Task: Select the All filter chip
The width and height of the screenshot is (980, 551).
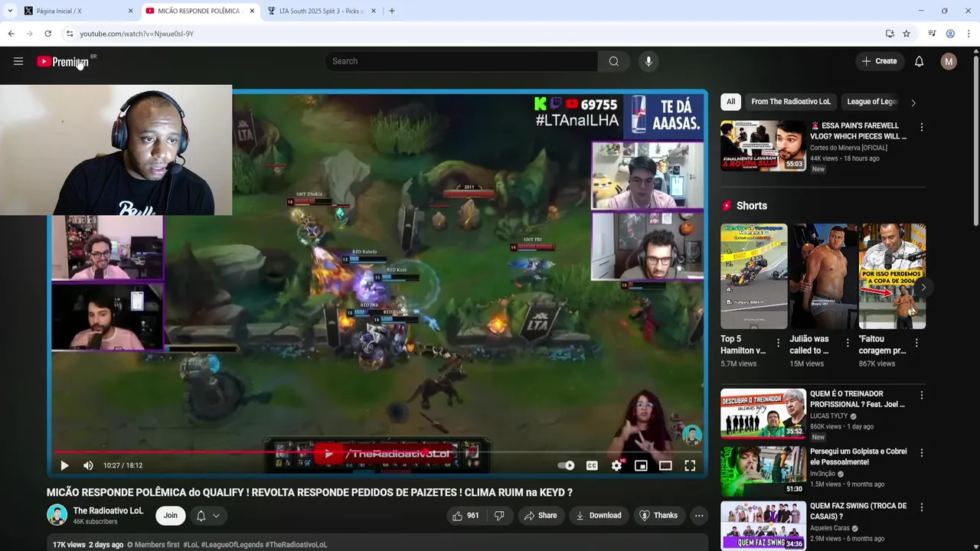Action: tap(730, 102)
